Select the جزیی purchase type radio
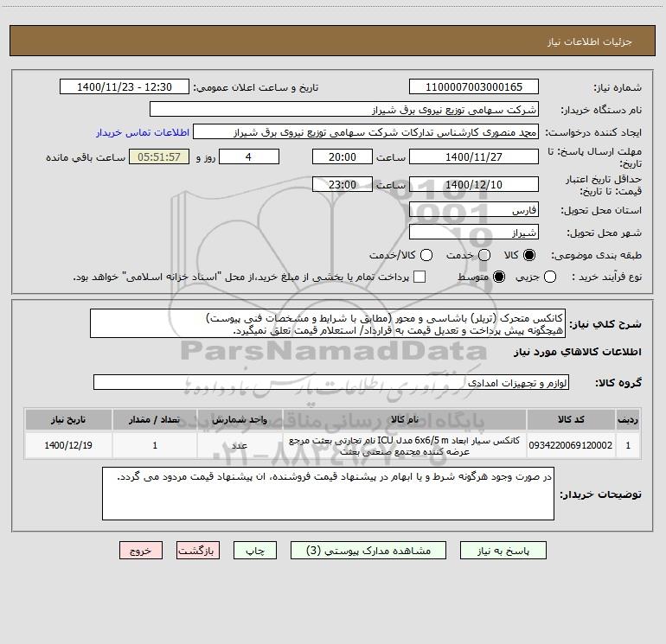The width and height of the screenshot is (666, 644). 550,277
